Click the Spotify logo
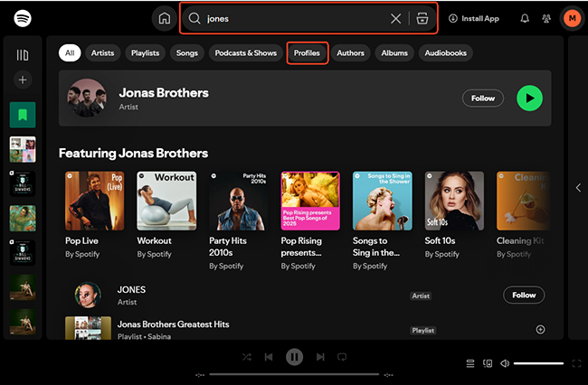588x385 pixels. click(x=23, y=18)
